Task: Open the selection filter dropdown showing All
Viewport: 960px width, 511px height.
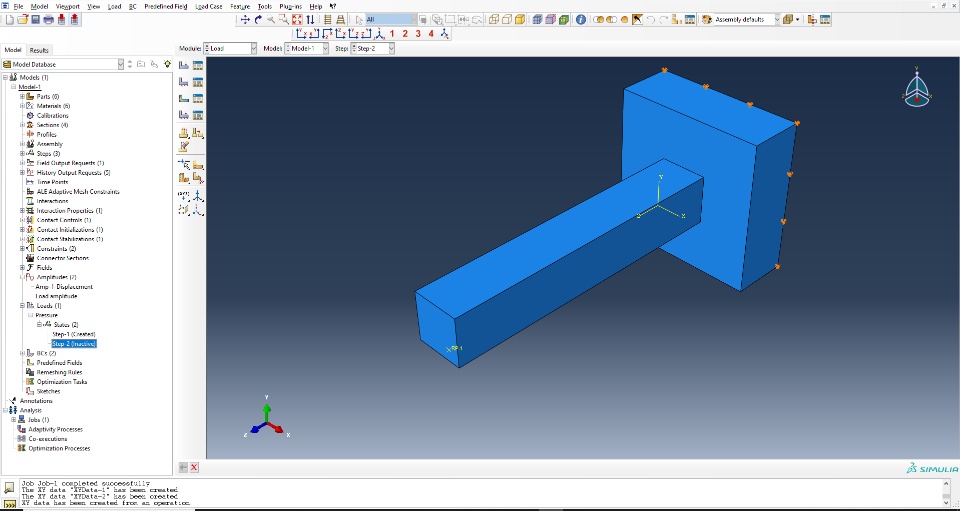Action: [391, 20]
